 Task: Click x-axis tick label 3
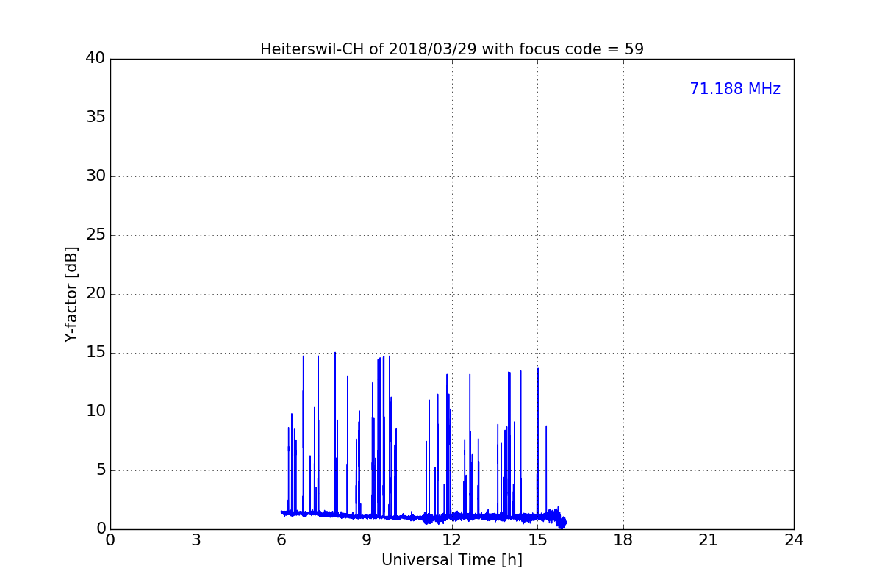point(196,540)
